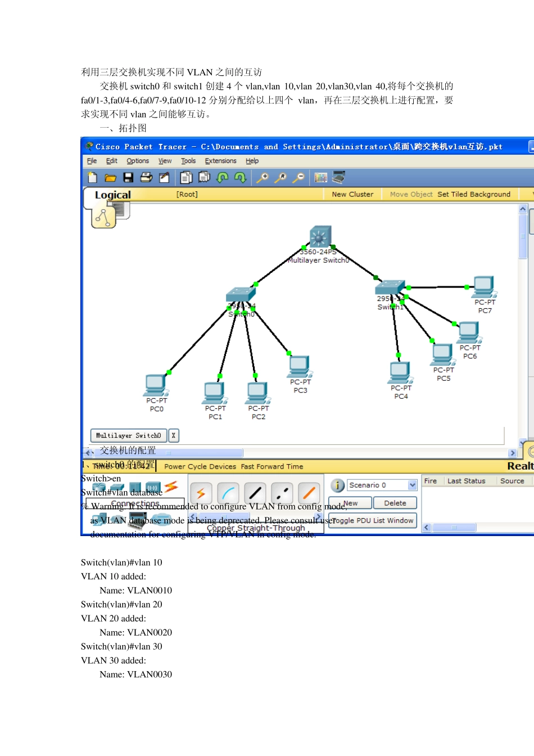Open the Extensions menu
The height and width of the screenshot is (756, 534).
pyautogui.click(x=220, y=161)
